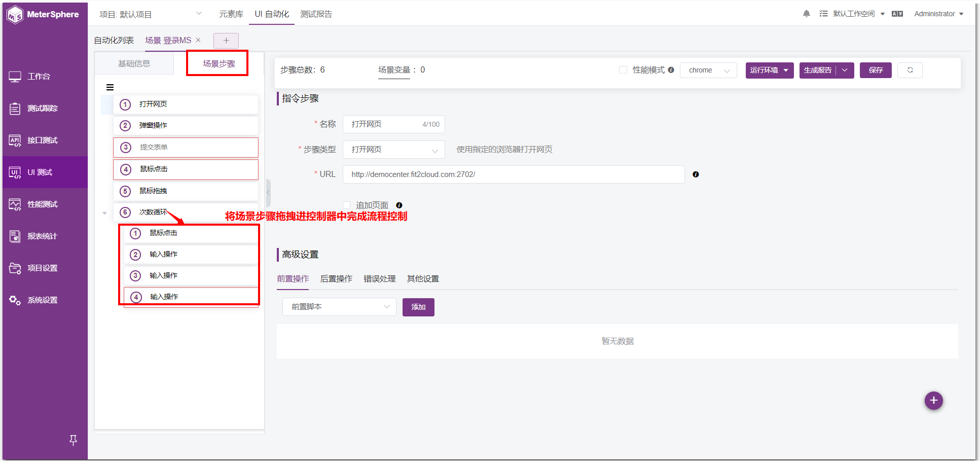Click the 添加 button
The image size is (980, 464).
(x=418, y=307)
